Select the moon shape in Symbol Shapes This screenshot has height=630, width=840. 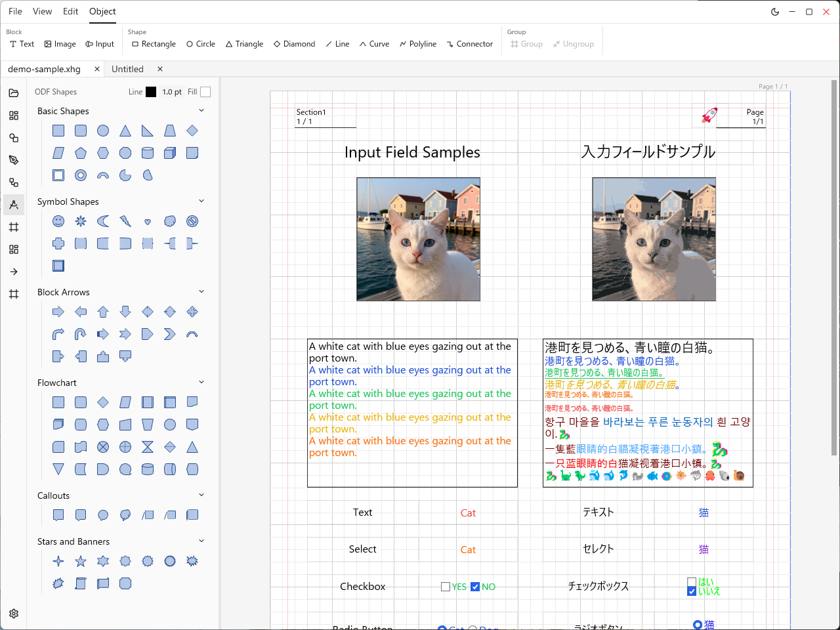pyautogui.click(x=103, y=221)
